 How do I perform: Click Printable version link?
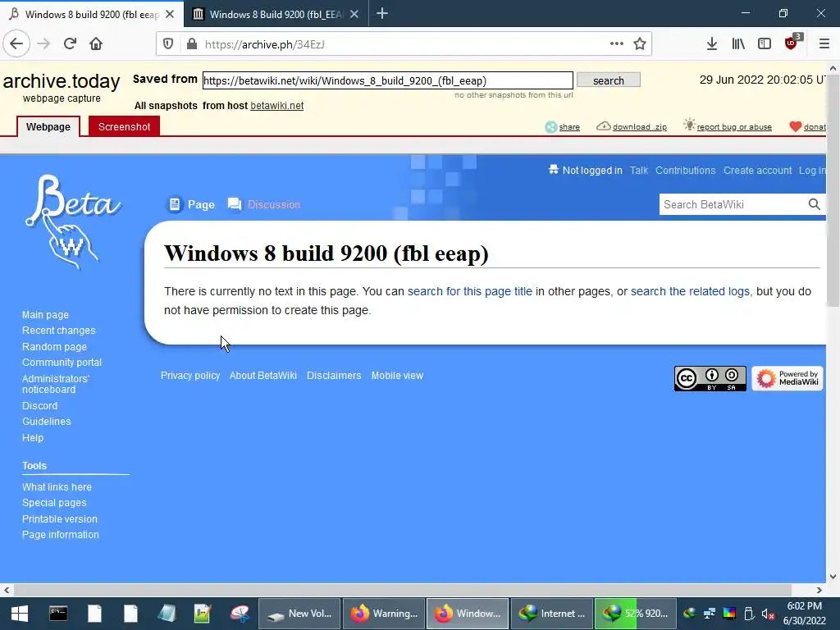(x=59, y=519)
